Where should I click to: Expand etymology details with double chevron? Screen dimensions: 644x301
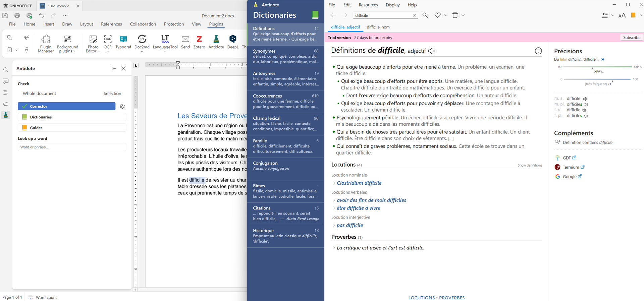(x=603, y=59)
